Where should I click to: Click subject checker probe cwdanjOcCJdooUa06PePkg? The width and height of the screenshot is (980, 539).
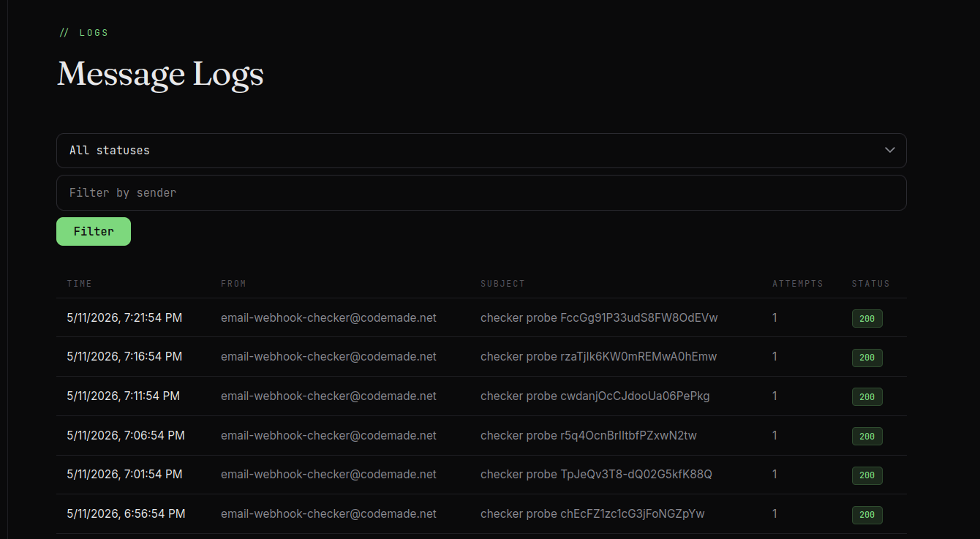tap(595, 396)
